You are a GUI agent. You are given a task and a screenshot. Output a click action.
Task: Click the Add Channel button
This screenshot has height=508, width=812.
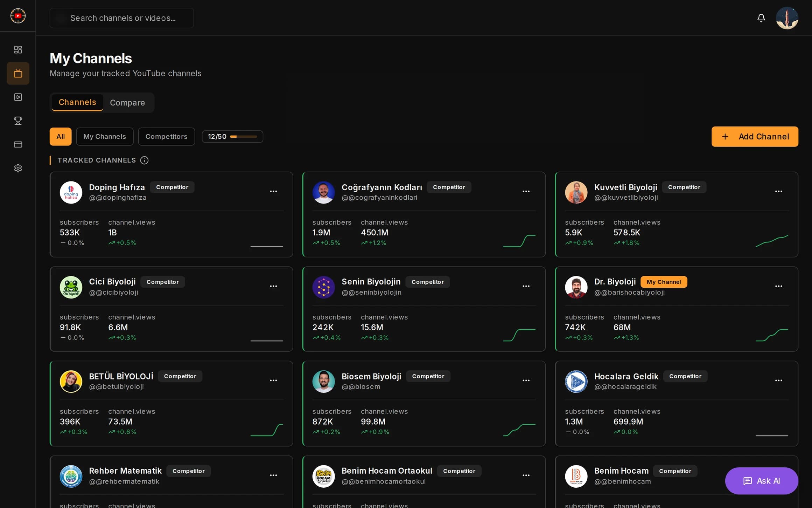[x=755, y=137]
